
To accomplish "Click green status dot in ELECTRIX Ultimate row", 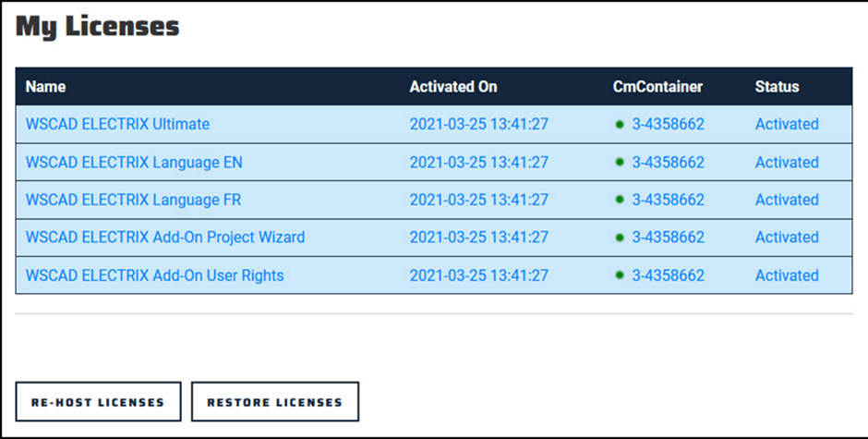I will click(620, 124).
